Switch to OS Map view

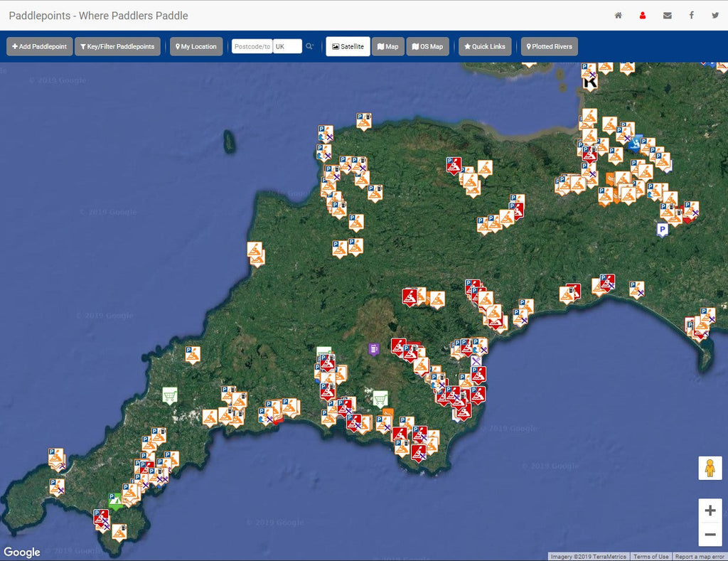click(x=427, y=46)
